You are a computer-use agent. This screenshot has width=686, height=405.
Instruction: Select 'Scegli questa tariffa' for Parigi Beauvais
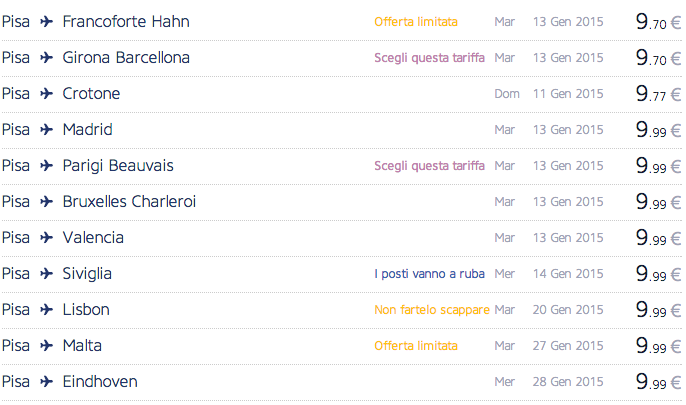coord(429,166)
